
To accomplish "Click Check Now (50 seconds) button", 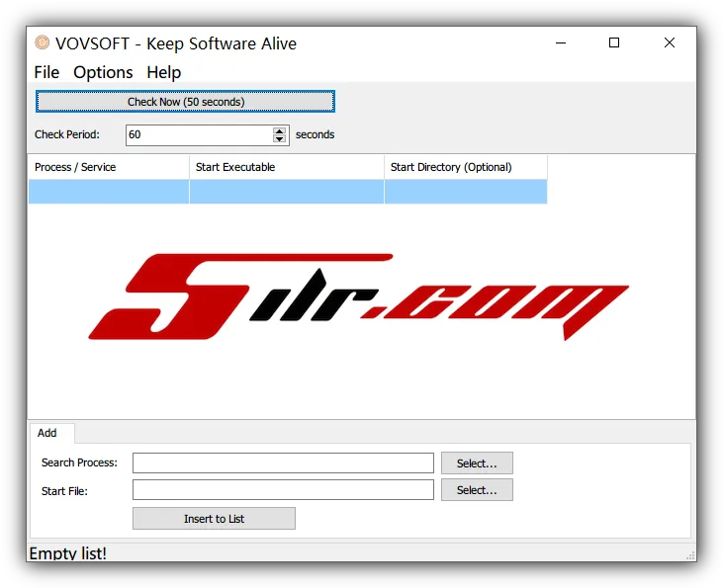I will click(x=185, y=102).
